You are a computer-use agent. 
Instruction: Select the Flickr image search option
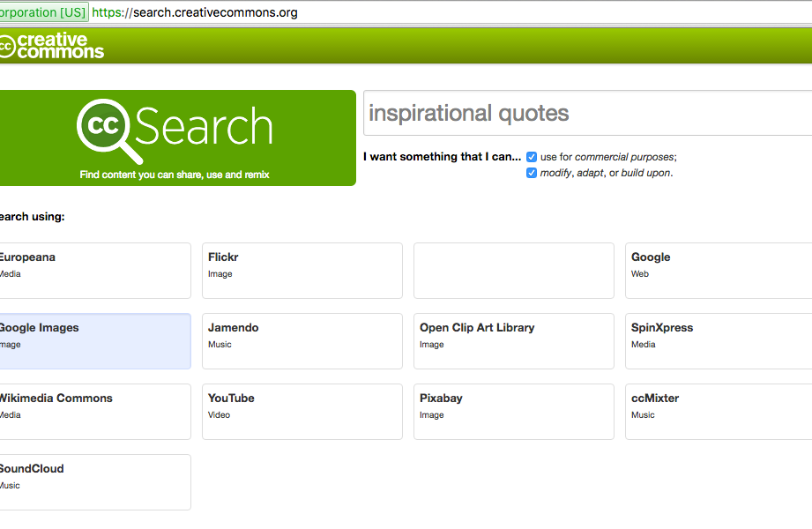point(302,271)
